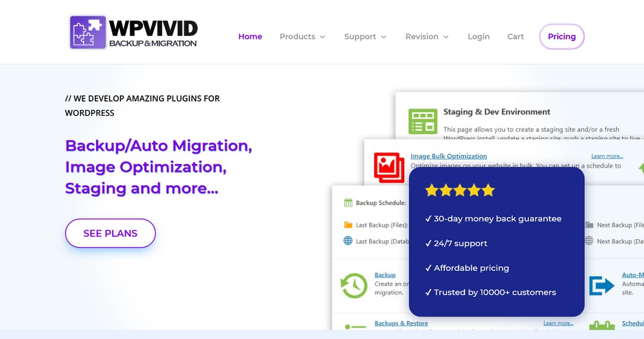Expand the Revision dropdown chevron

(446, 37)
